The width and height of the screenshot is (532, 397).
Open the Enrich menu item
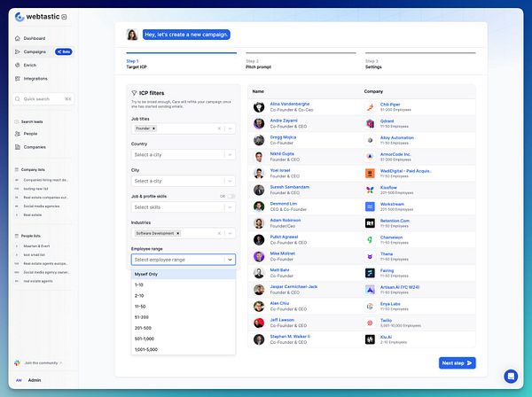[x=30, y=65]
